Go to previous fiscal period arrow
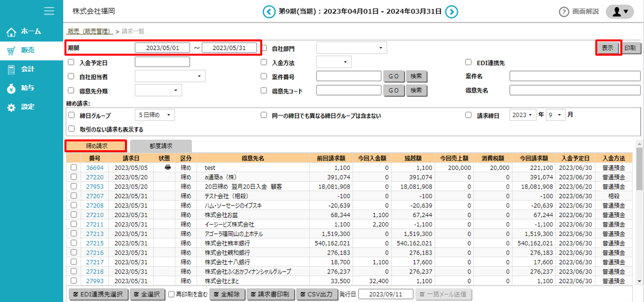This screenshot has height=302, width=644. click(x=269, y=11)
